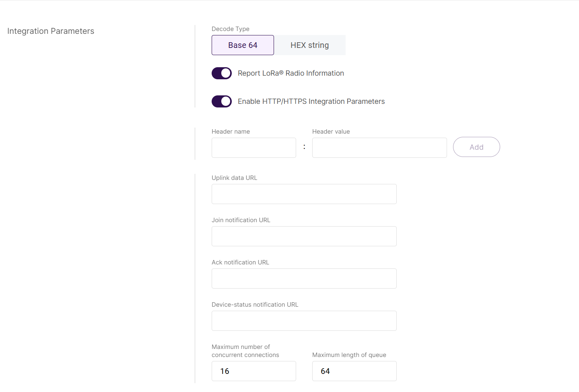Click the Enable HTTP/HTTPS Integration Parameters label

click(x=311, y=101)
